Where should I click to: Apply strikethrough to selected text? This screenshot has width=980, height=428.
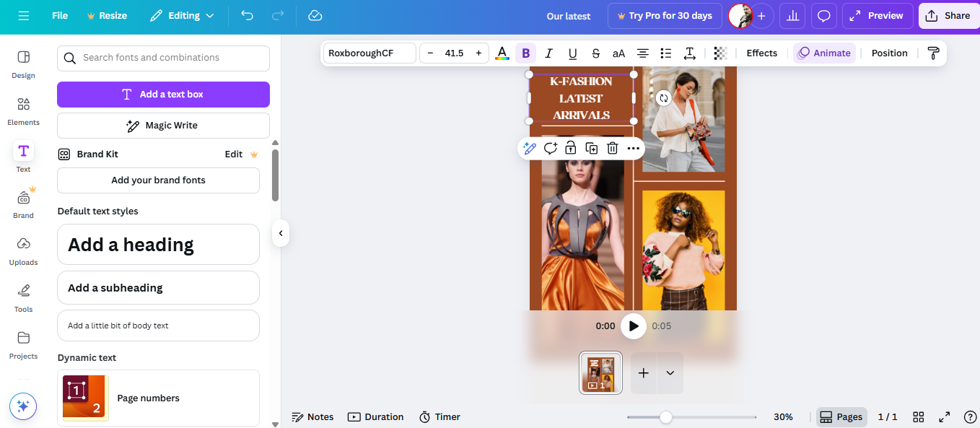pyautogui.click(x=595, y=53)
